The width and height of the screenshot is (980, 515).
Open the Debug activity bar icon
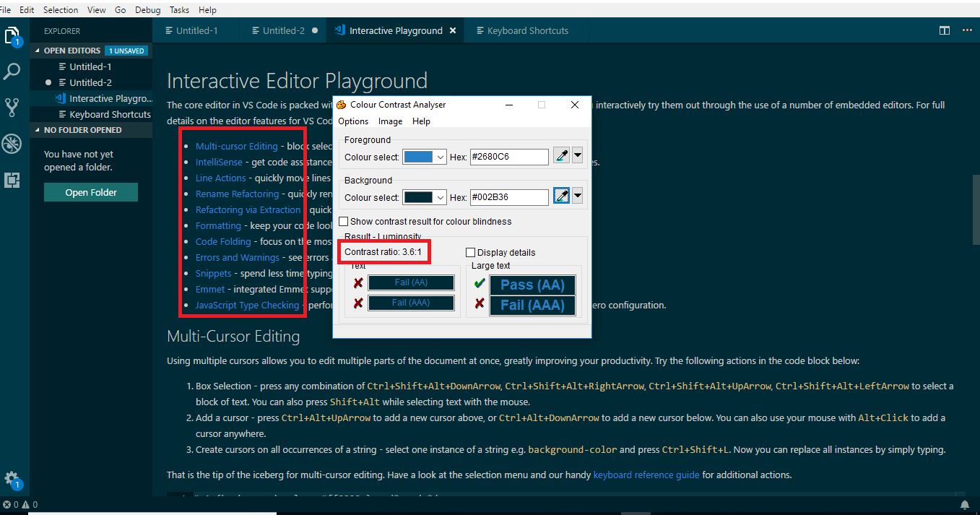coord(12,144)
